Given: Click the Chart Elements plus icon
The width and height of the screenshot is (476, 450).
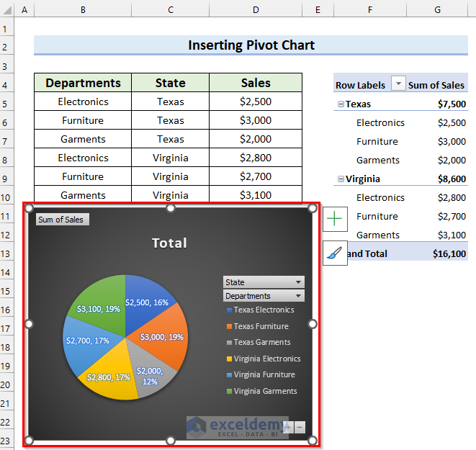Looking at the screenshot, I should 335,219.
